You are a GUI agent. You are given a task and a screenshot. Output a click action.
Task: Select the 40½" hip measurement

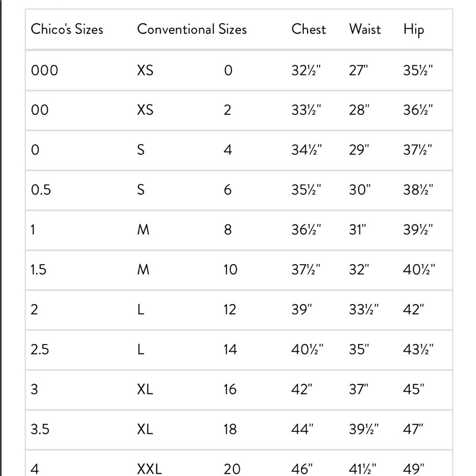[x=419, y=269]
